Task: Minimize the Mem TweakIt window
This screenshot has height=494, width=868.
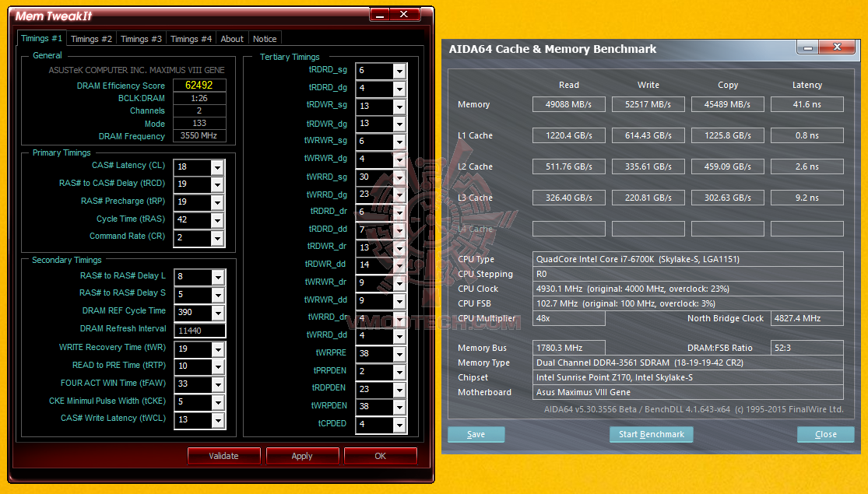Action: pos(380,14)
